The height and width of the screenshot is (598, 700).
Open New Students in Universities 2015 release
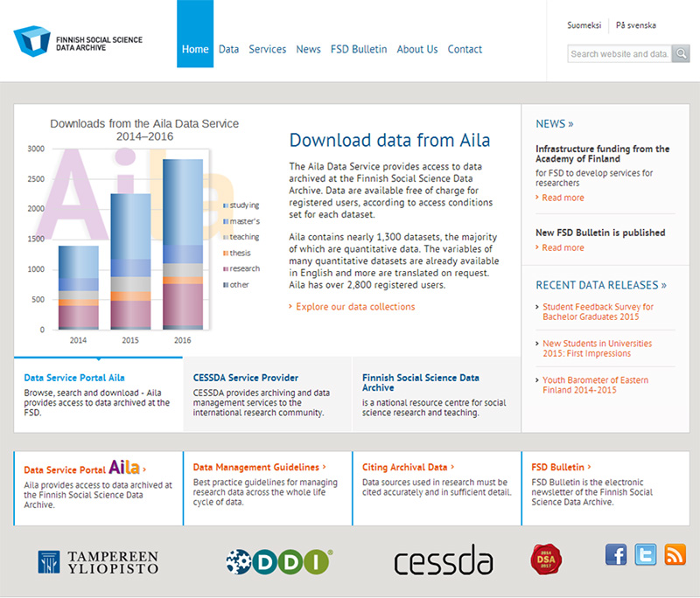pos(598,348)
